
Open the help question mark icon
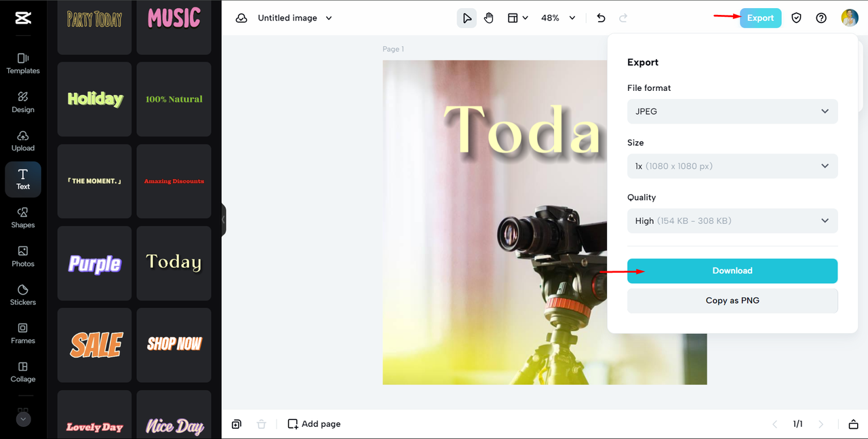tap(821, 18)
